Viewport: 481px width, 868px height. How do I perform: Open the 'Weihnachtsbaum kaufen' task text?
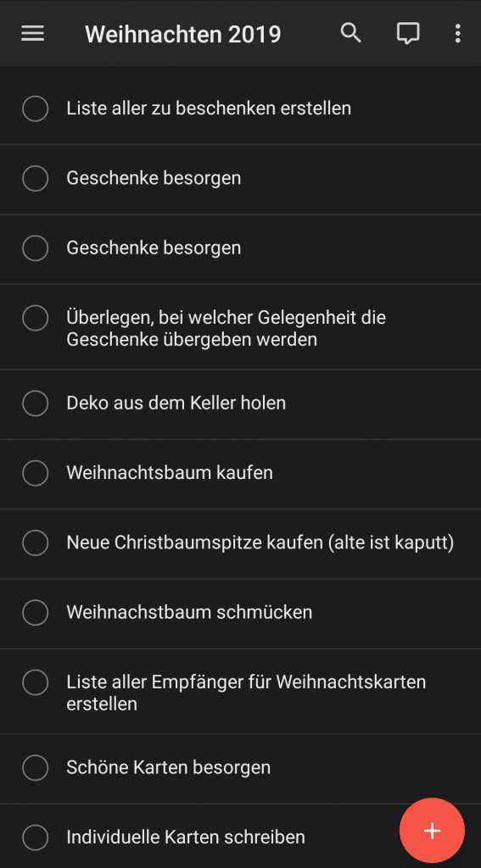click(170, 473)
